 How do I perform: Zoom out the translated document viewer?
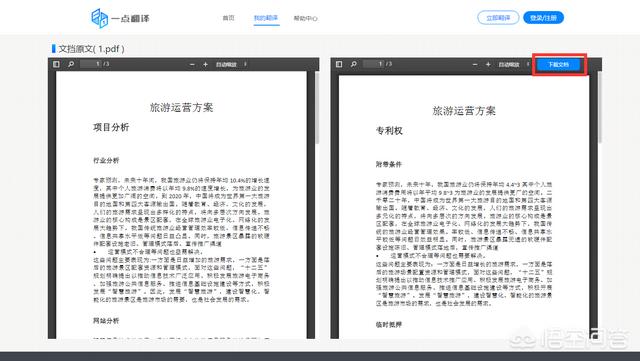pos(475,65)
